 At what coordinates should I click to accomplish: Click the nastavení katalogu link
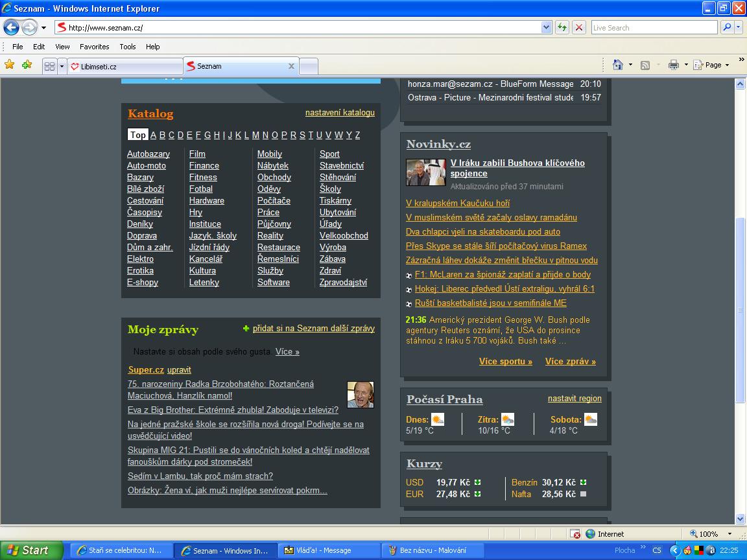[x=340, y=112]
